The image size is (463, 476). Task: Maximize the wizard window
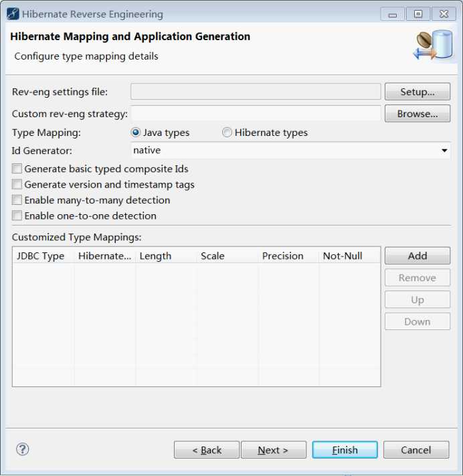418,14
